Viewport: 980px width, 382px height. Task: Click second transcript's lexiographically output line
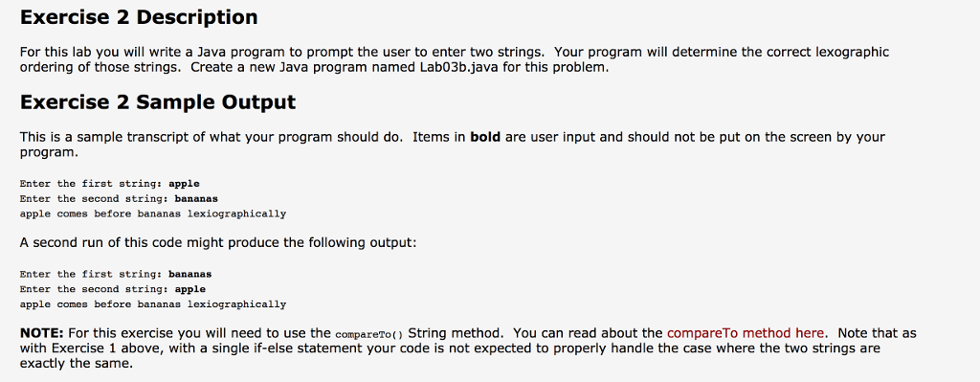153,304
